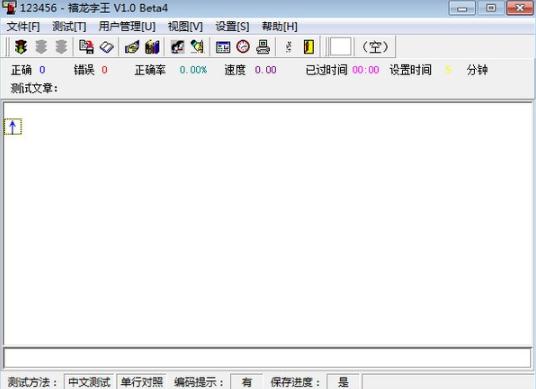Screen dimensions: 536x389
Task: Click the printer toolbar icon
Action: click(x=263, y=47)
